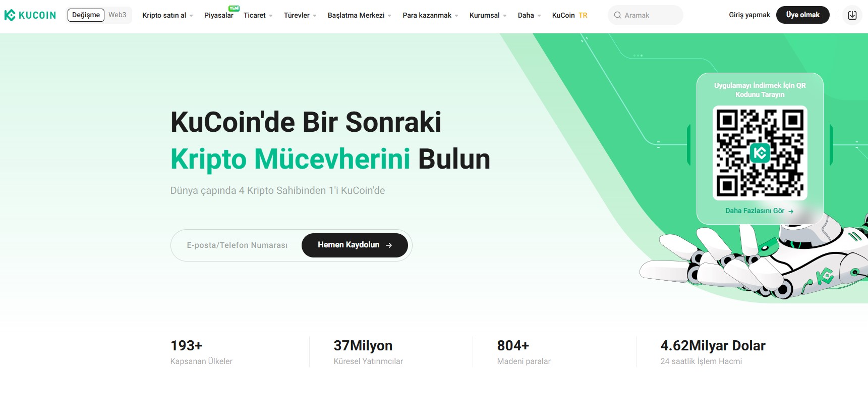Open the Piyasalar menu item
The height and width of the screenshot is (416, 868).
pyautogui.click(x=219, y=16)
